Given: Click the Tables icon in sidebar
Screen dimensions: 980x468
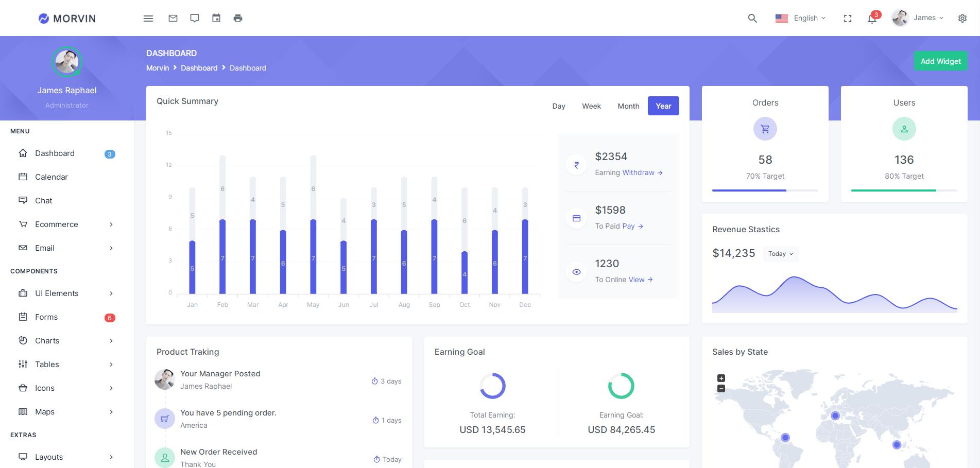Looking at the screenshot, I should point(23,364).
